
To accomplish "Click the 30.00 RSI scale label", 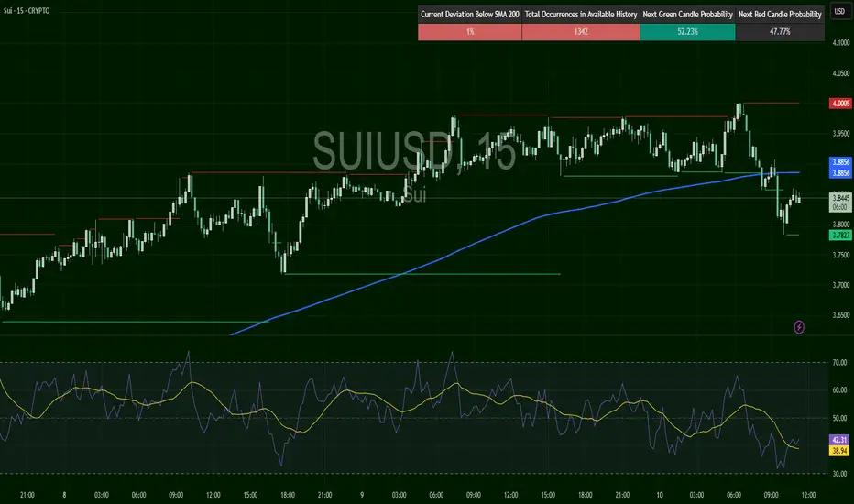I will (x=839, y=474).
